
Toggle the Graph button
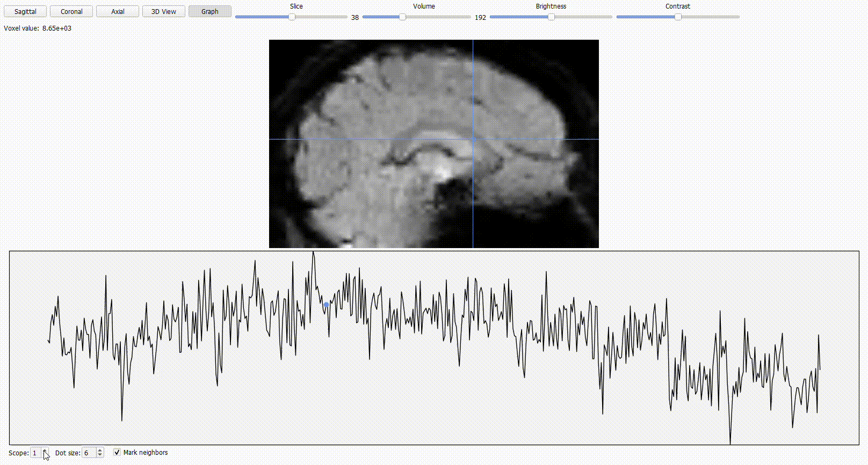point(210,11)
